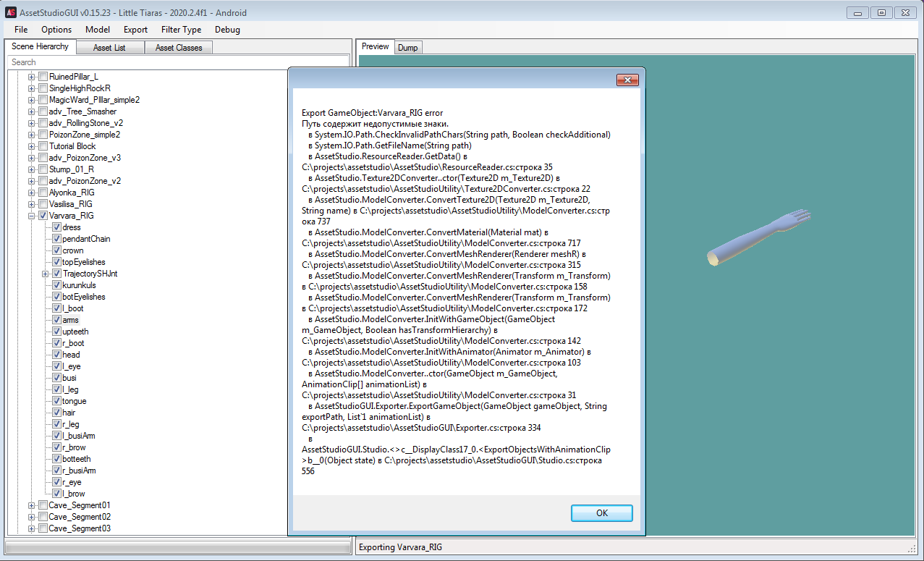This screenshot has height=561, width=924.
Task: Close the error dialog with the red X
Action: click(x=627, y=80)
